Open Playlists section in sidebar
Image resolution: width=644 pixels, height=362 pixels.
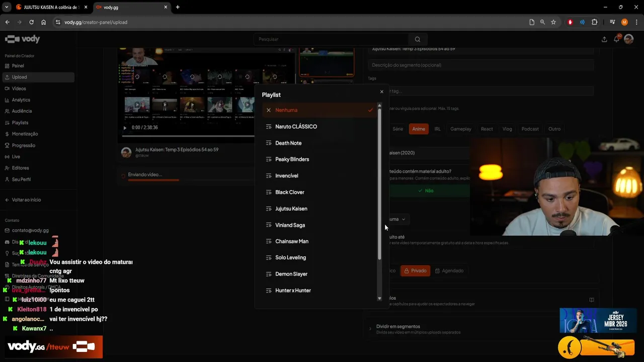pyautogui.click(x=38, y=123)
